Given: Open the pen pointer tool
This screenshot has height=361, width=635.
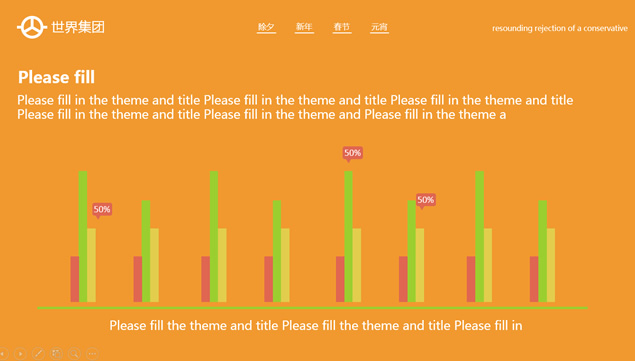Looking at the screenshot, I should 38,354.
